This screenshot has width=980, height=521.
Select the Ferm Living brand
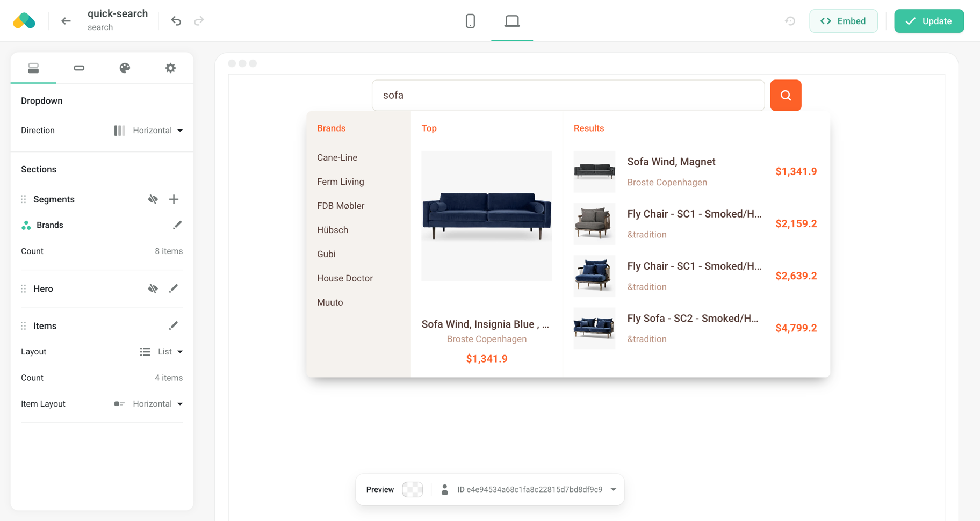click(341, 182)
